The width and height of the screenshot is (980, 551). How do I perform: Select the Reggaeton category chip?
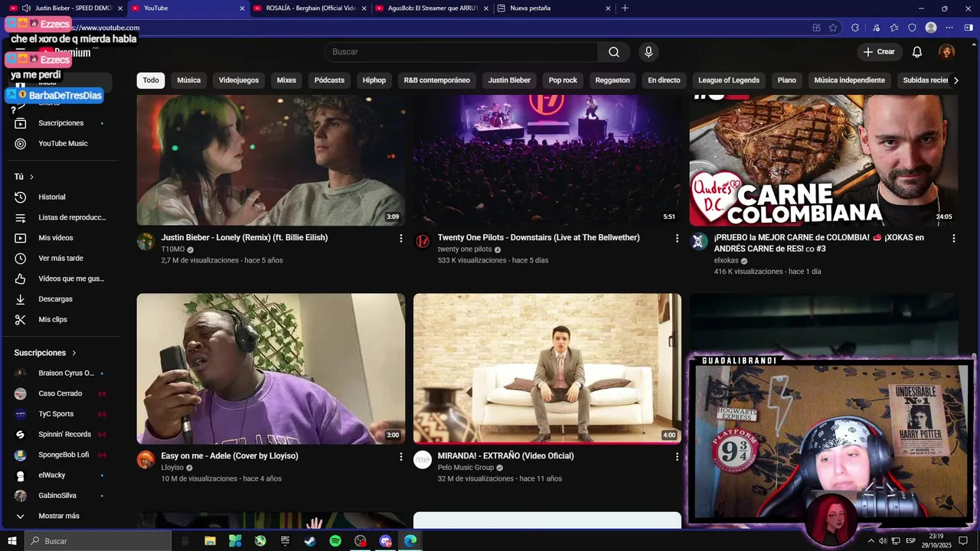[x=612, y=80]
